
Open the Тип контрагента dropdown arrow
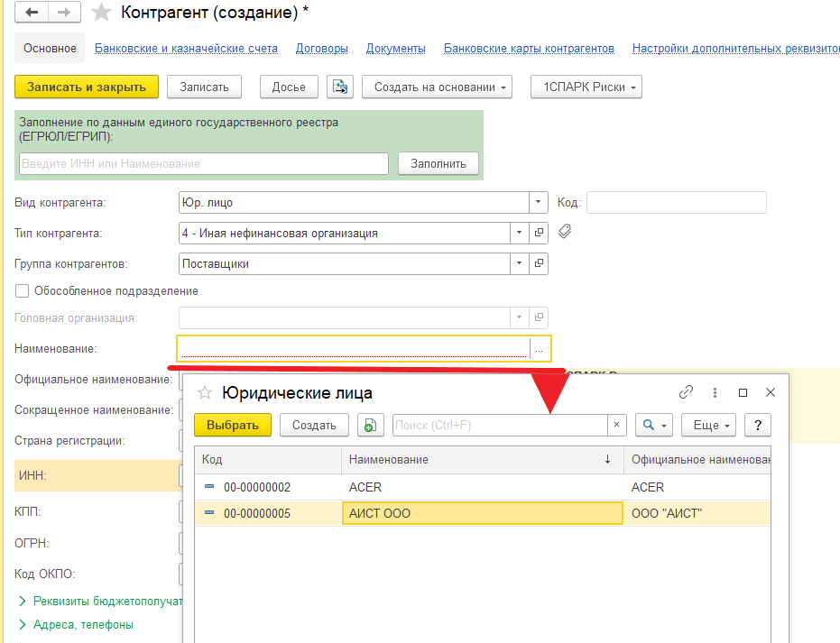519,233
